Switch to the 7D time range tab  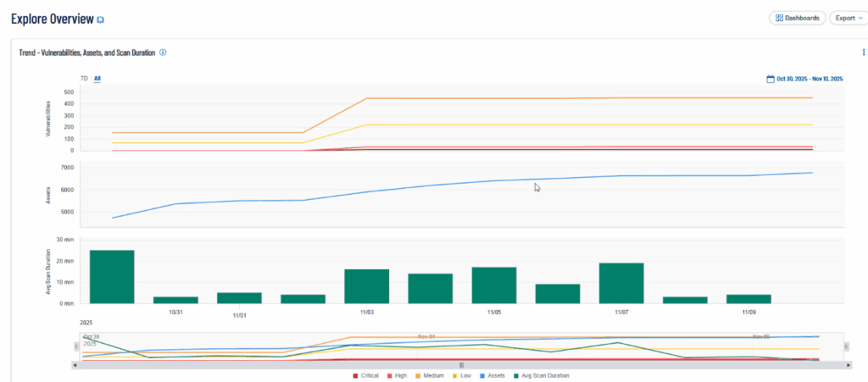pyautogui.click(x=84, y=79)
